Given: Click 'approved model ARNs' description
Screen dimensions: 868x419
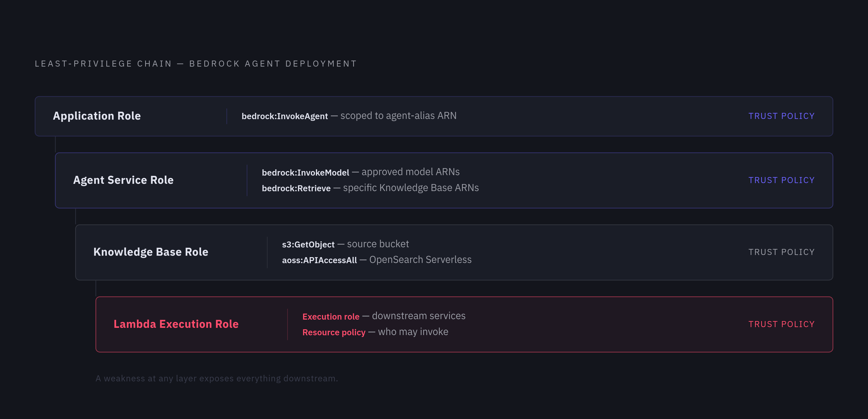Looking at the screenshot, I should [x=410, y=172].
